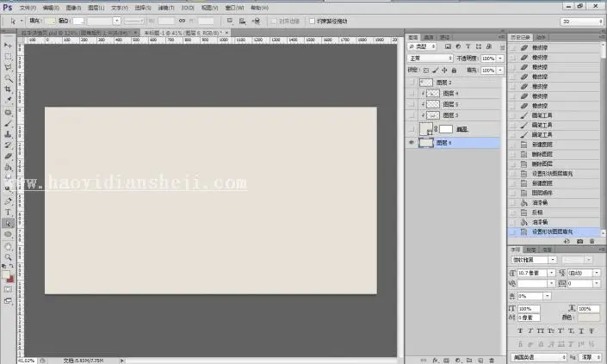Open the blend mode 正常 dropdown
The width and height of the screenshot is (607, 364).
pos(430,58)
